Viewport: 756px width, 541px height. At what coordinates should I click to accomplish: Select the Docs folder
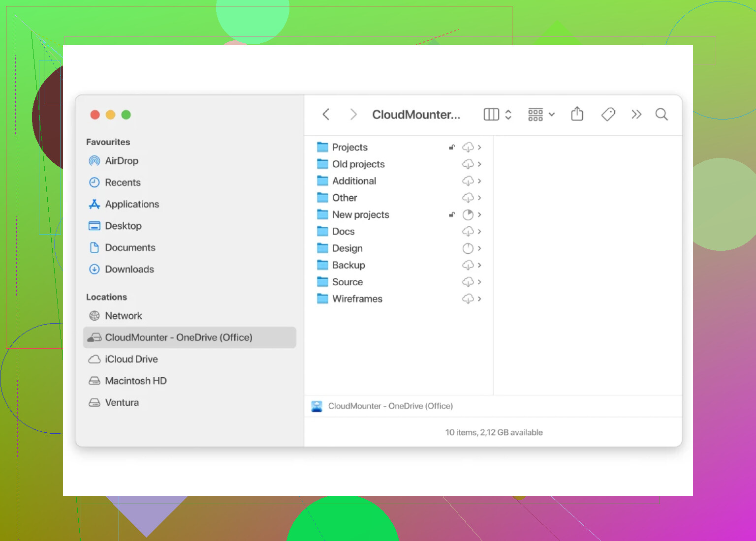pos(399,231)
